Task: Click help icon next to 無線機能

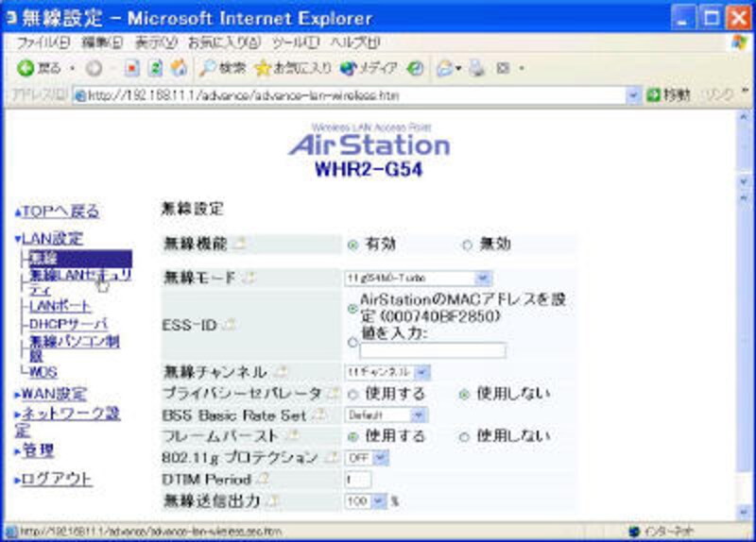Action: point(239,244)
